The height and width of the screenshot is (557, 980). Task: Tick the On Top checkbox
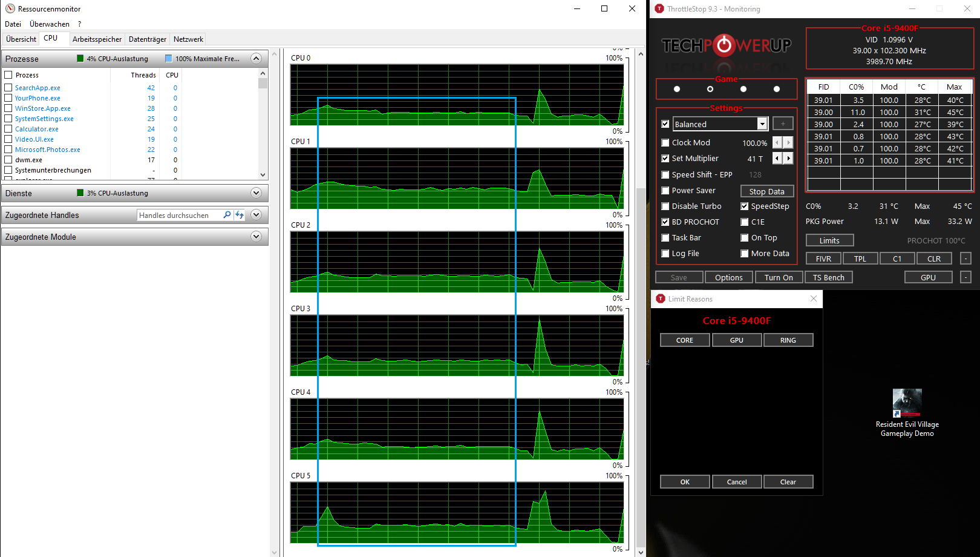coord(745,238)
